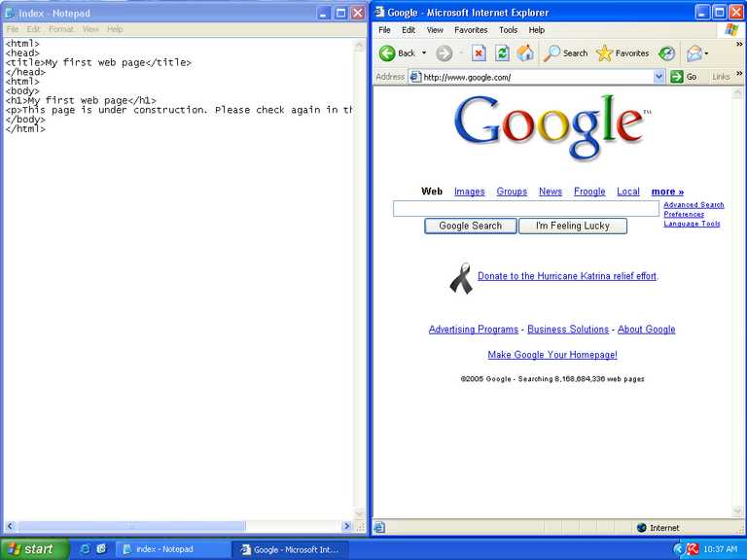The image size is (747, 560).
Task: Click the Mail envelope icon in IE toolbar
Action: click(694, 53)
